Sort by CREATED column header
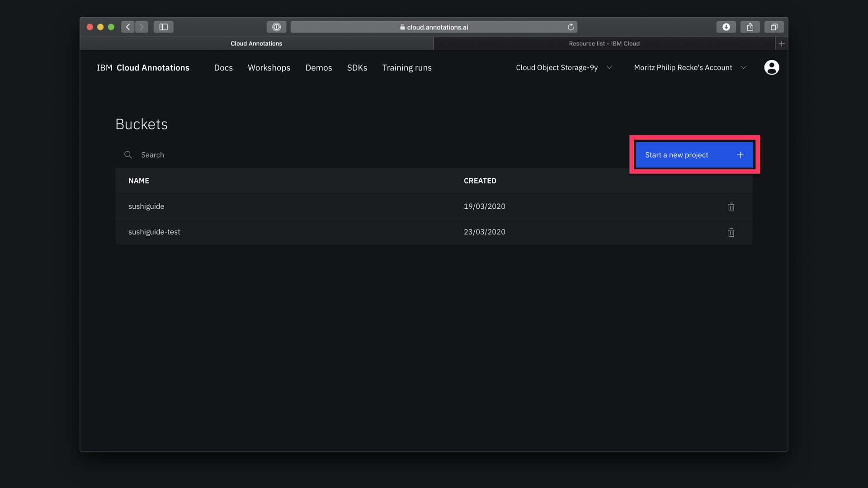Image resolution: width=868 pixels, height=488 pixels. tap(480, 181)
